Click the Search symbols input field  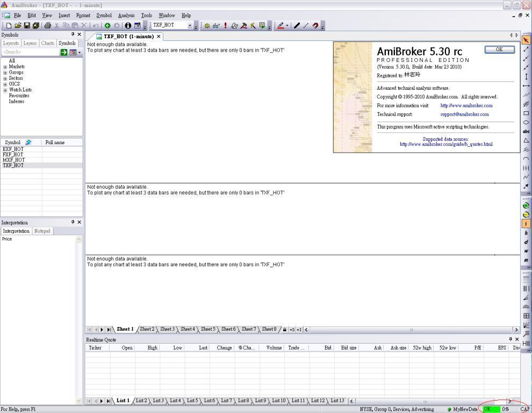tap(31, 52)
